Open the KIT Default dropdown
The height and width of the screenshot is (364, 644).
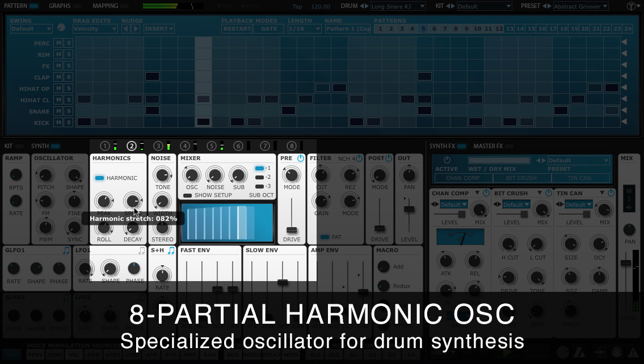484,7
